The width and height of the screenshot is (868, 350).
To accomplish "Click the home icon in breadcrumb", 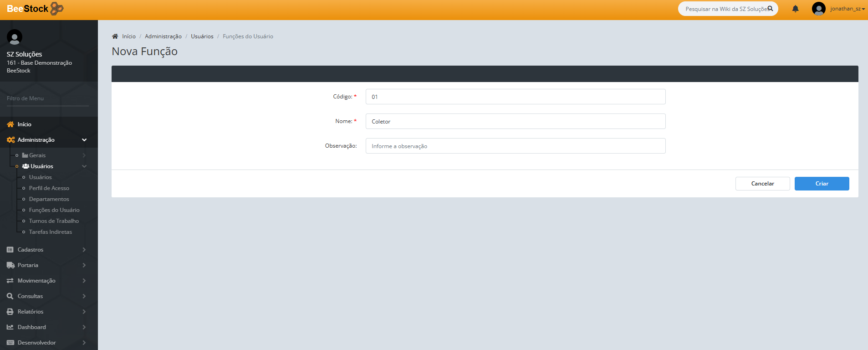I will coord(115,36).
